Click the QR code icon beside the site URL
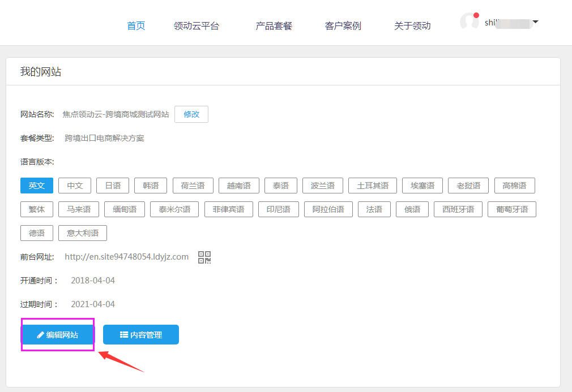The image size is (572, 392). click(x=204, y=257)
